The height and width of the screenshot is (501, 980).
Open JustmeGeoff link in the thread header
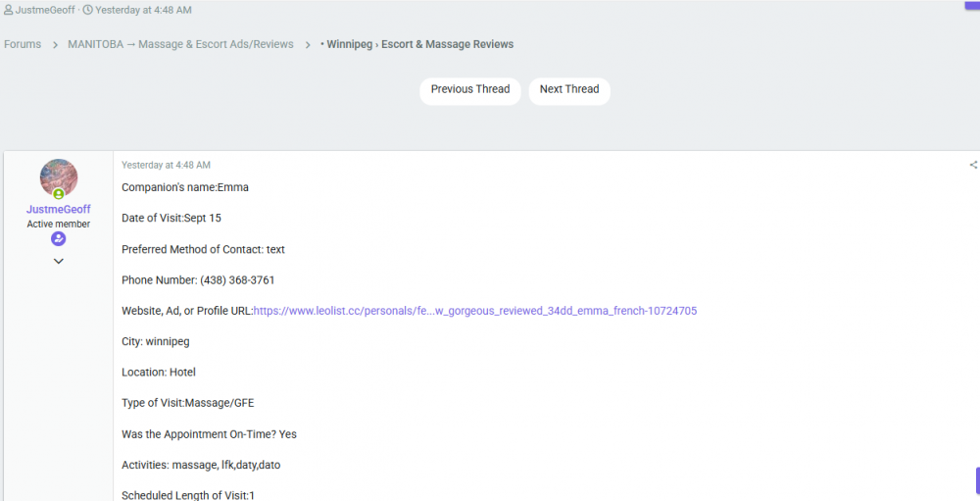(x=45, y=10)
